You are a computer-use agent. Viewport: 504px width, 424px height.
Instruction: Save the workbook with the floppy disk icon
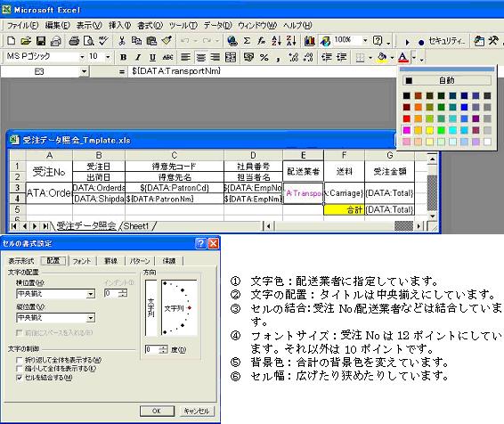[x=41, y=41]
